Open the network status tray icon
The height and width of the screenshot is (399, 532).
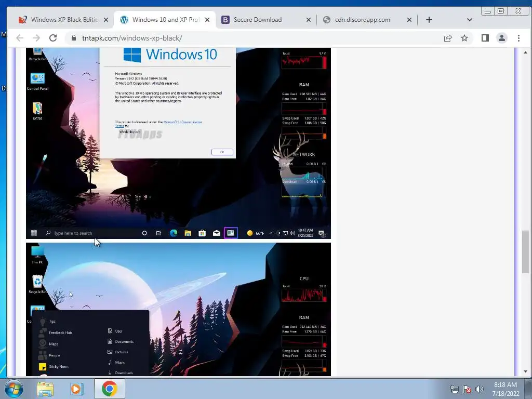click(x=454, y=389)
